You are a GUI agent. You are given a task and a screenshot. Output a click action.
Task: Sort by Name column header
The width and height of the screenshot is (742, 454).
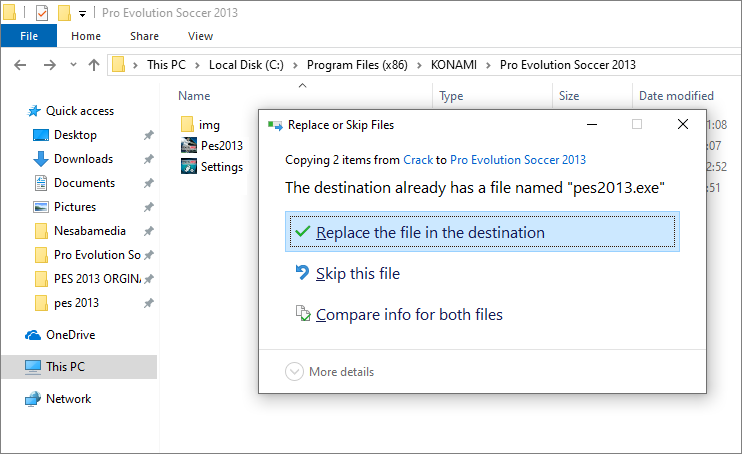point(194,96)
